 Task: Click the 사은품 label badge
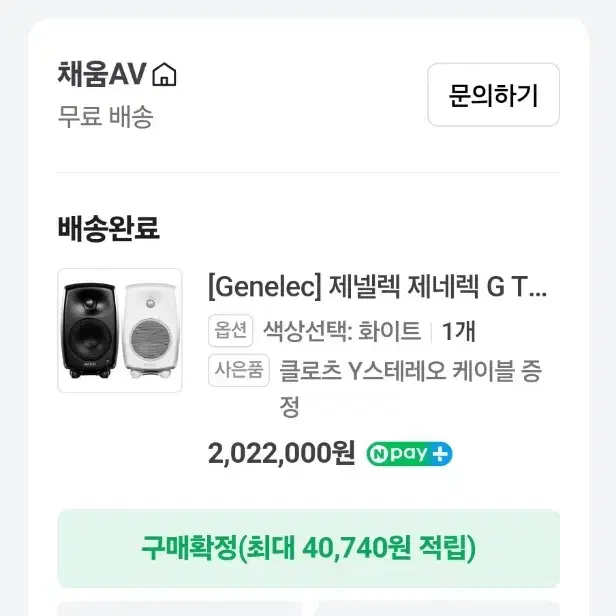[x=239, y=370]
